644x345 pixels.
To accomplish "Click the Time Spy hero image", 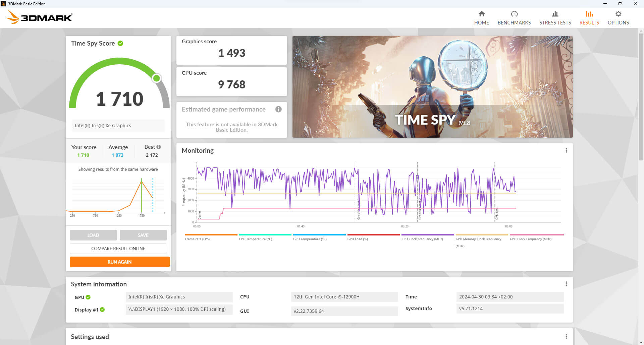I will [432, 87].
